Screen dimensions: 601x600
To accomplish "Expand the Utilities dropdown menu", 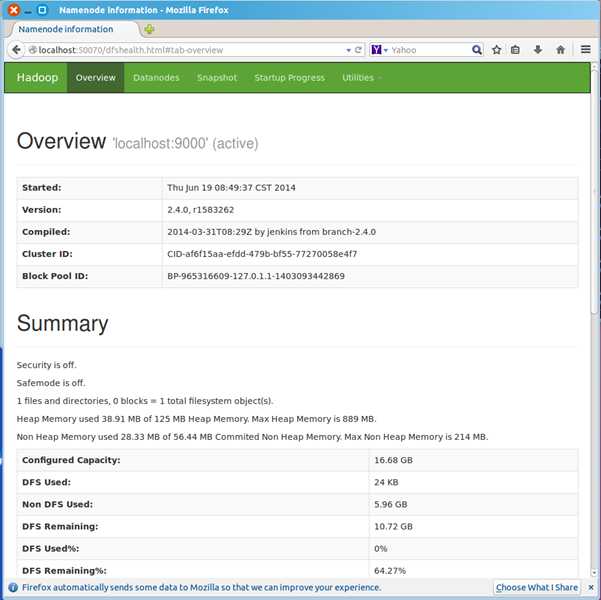I will point(361,78).
